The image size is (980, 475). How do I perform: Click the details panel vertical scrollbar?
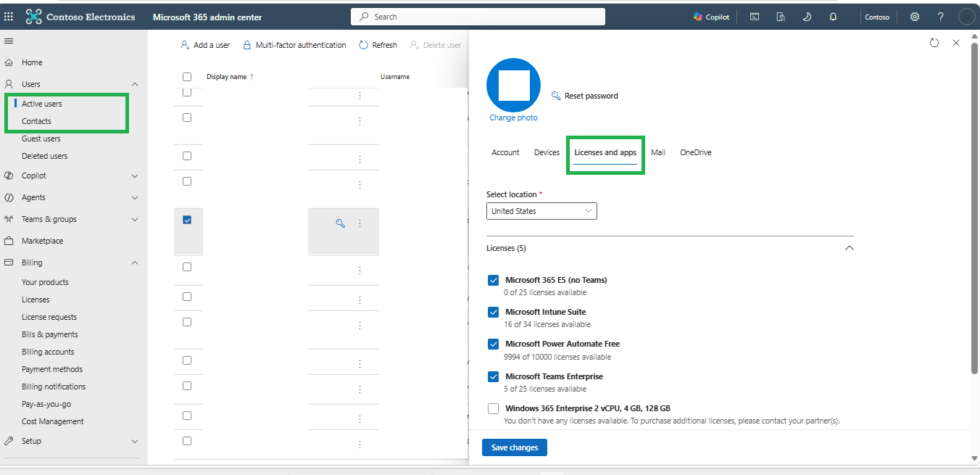pyautogui.click(x=975, y=209)
